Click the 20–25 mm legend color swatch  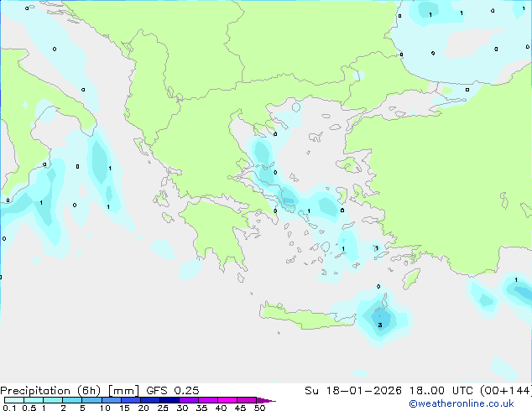tap(150, 400)
